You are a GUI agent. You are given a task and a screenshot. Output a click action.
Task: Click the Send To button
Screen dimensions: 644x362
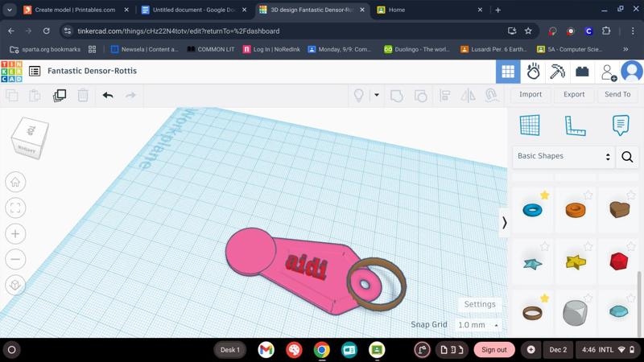[x=617, y=94]
